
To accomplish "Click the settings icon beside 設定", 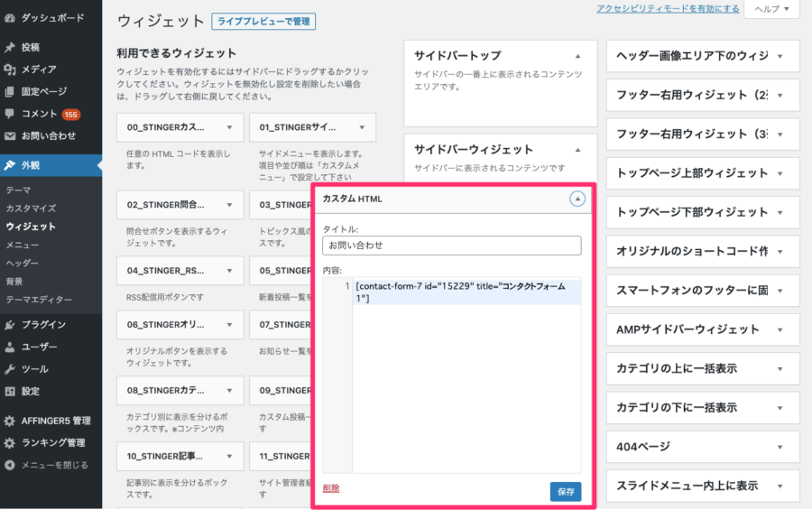I will pos(9,392).
